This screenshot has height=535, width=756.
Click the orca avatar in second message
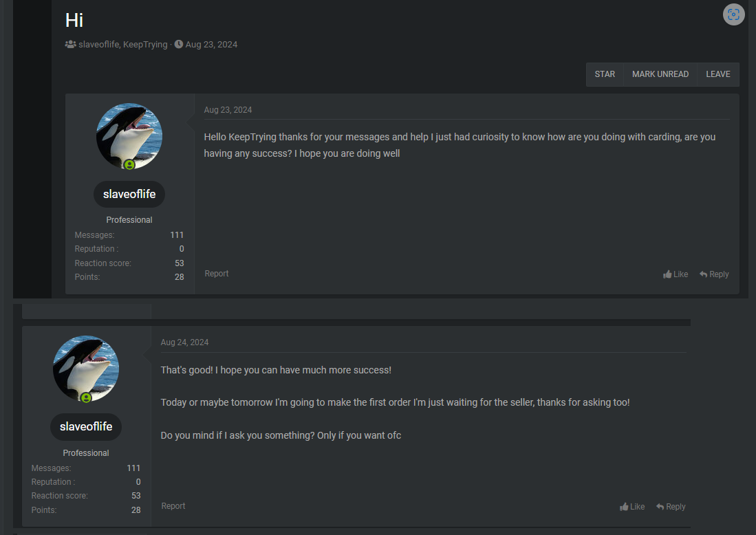(86, 368)
